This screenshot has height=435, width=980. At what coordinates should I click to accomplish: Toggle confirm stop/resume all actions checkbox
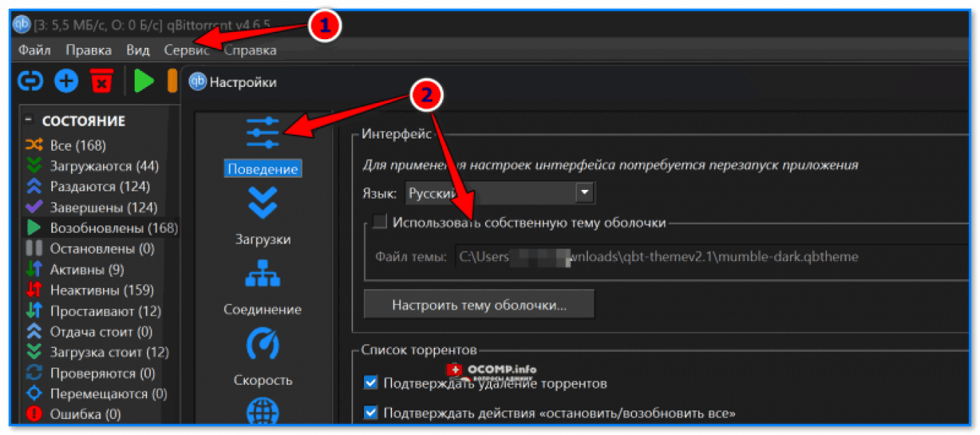[x=370, y=411]
